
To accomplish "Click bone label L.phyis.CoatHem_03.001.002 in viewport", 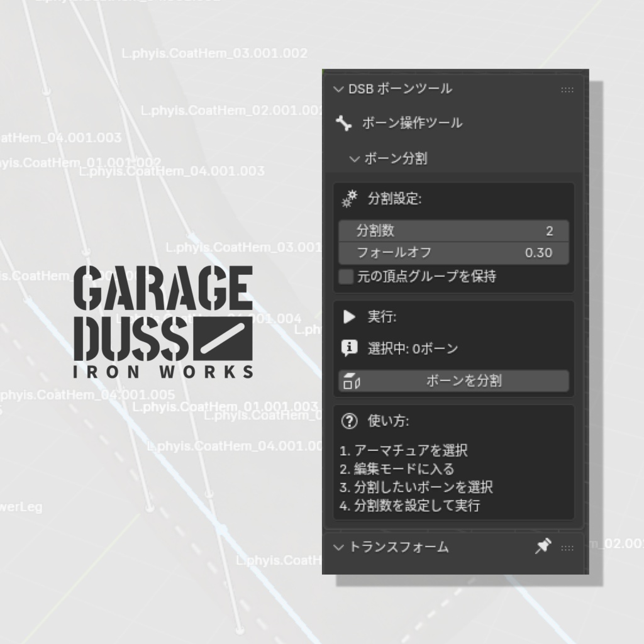I will 214,53.
